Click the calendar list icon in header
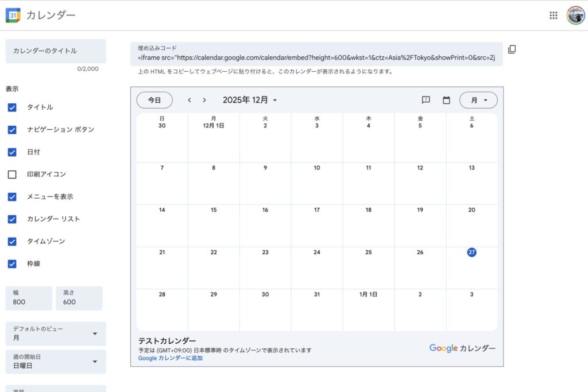The width and height of the screenshot is (588, 392). [x=446, y=100]
